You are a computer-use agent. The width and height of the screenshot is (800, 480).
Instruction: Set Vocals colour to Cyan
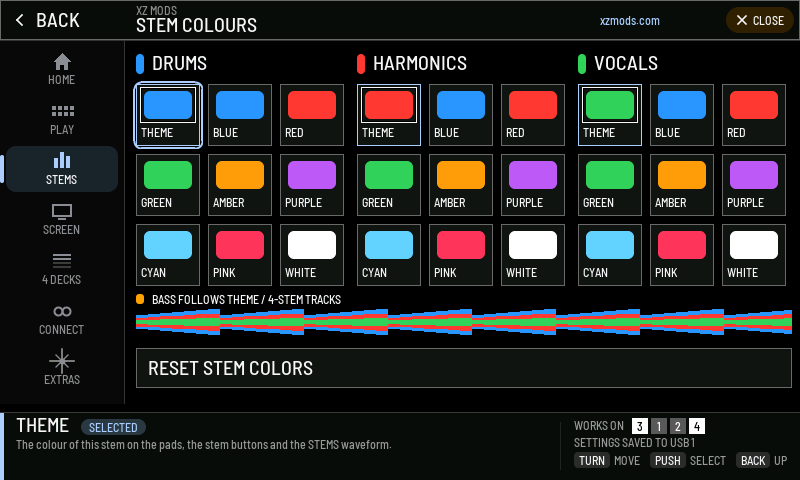[610, 255]
